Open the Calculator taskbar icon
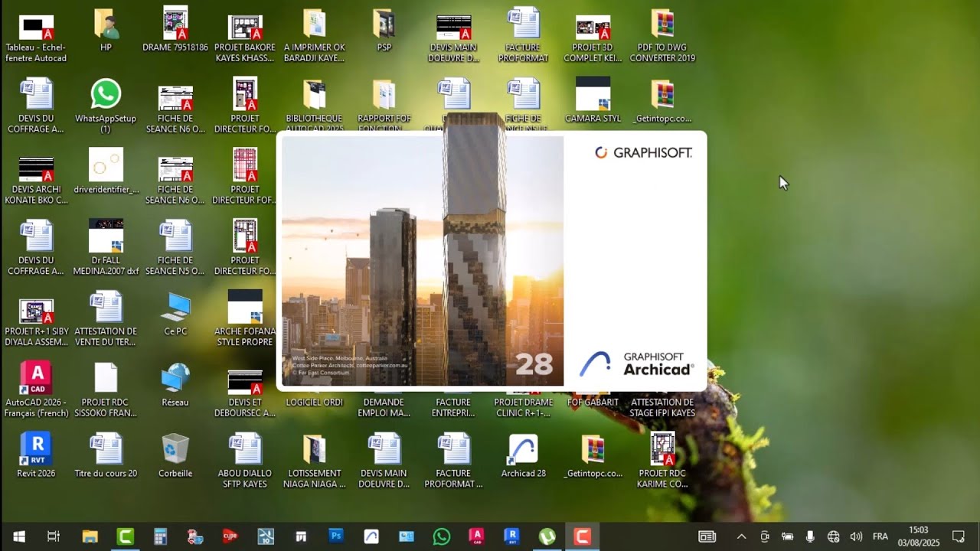 pos(160,536)
